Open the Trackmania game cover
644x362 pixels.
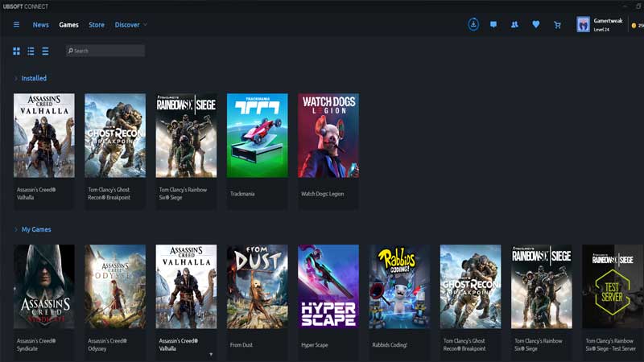point(257,135)
